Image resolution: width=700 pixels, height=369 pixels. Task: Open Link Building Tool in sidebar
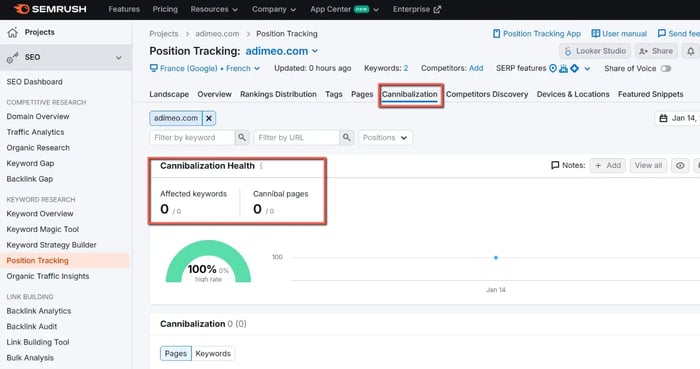(38, 342)
